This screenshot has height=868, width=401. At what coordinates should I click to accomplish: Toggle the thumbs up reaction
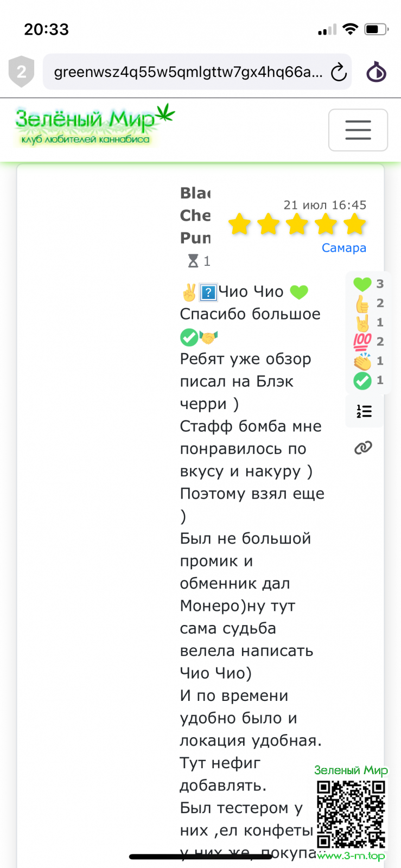(362, 303)
